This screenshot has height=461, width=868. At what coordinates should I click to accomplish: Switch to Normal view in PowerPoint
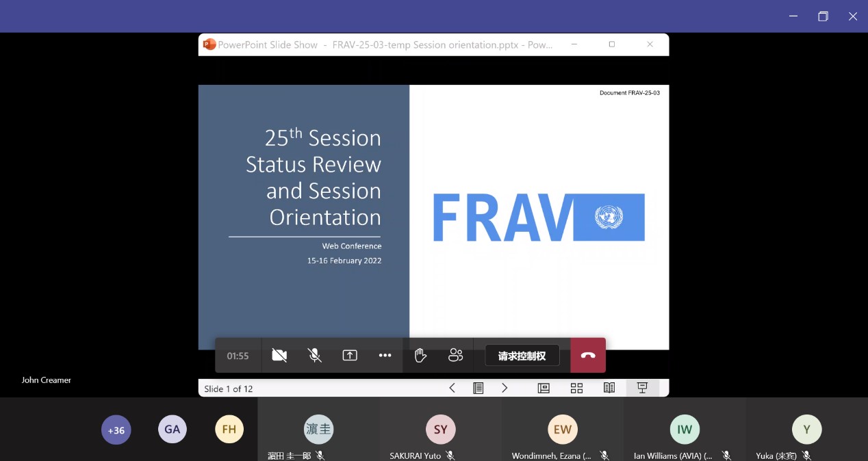pos(544,388)
